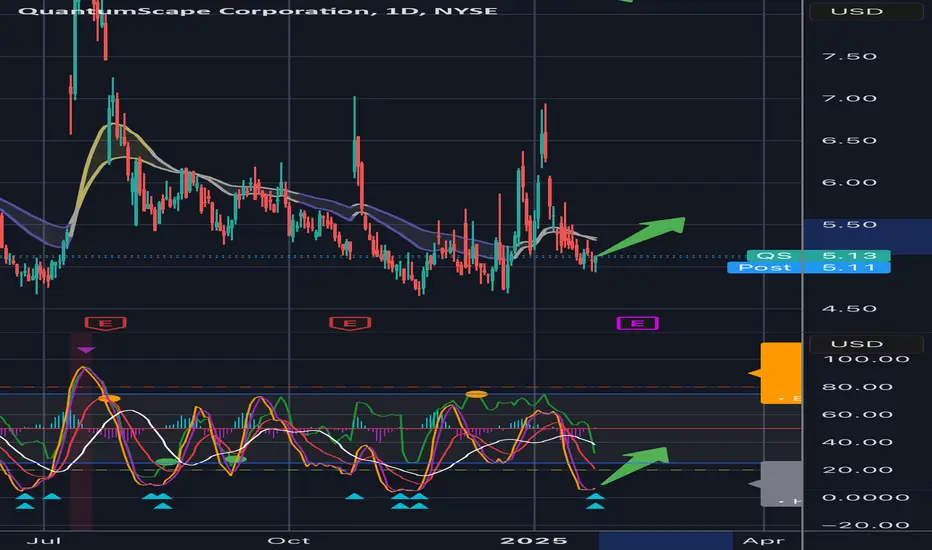This screenshot has width=932, height=550.
Task: Click the Oct time axis label
Action: 289,540
